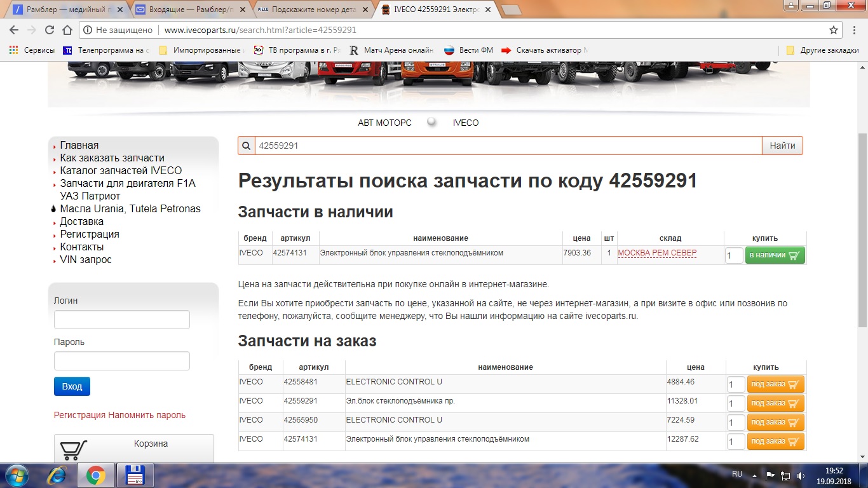Click the RU language indicator
868x488 pixels.
(737, 474)
